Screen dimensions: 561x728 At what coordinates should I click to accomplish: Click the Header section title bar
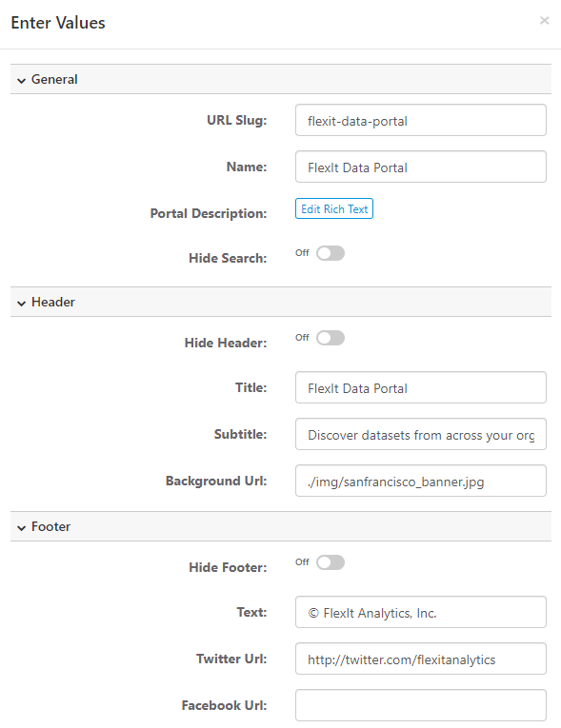coord(281,302)
